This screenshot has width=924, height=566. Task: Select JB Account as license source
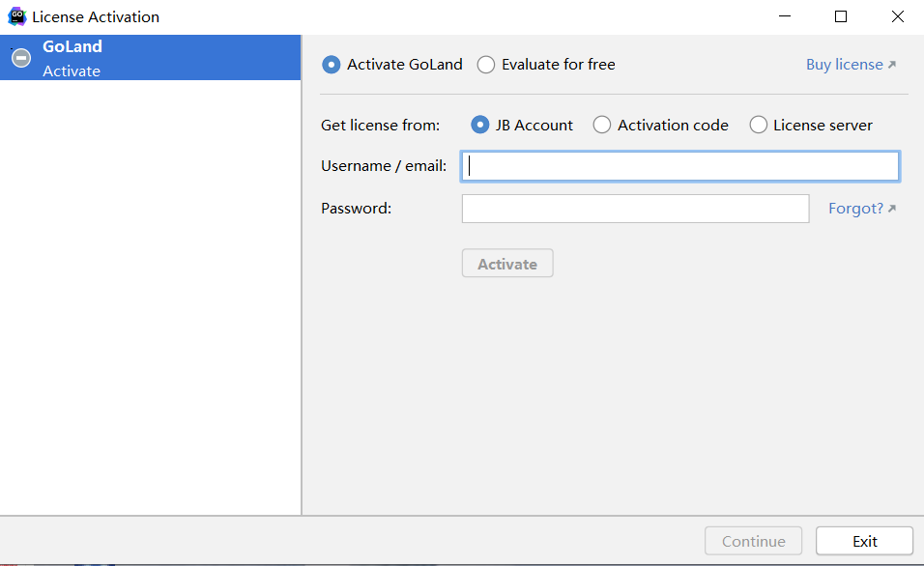[x=480, y=125]
